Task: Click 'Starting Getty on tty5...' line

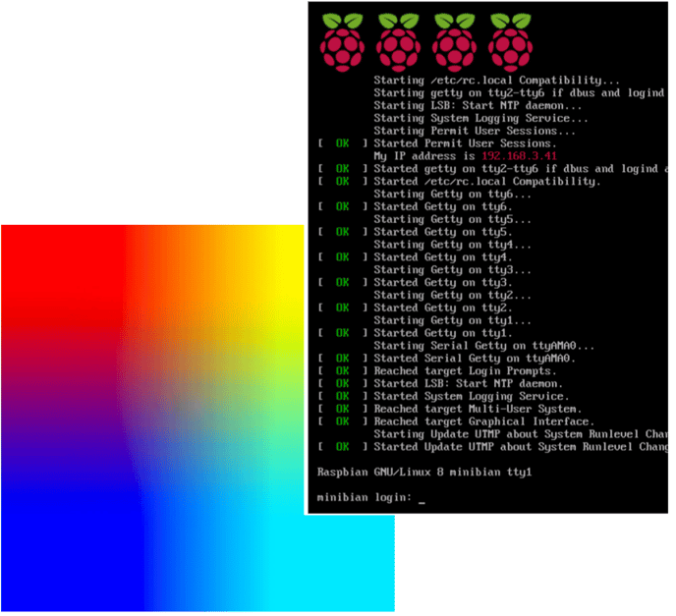Action: click(452, 219)
